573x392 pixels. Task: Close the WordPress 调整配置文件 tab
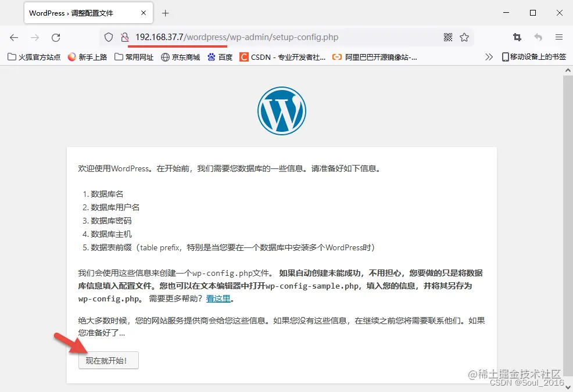pyautogui.click(x=144, y=13)
